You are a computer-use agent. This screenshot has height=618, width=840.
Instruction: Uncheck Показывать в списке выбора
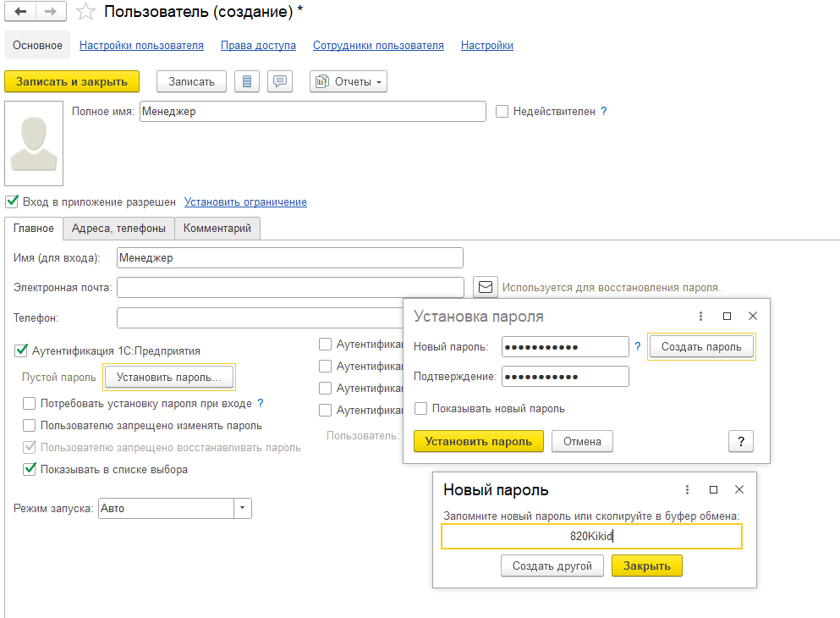point(30,469)
